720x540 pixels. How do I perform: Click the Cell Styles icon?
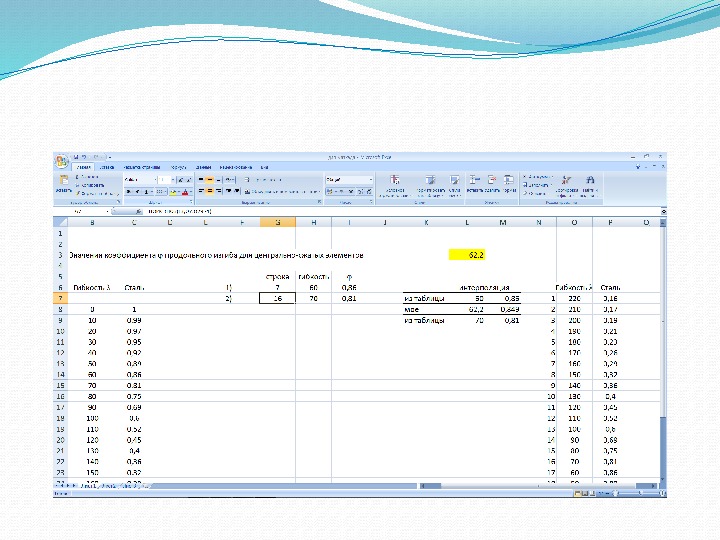[454, 180]
